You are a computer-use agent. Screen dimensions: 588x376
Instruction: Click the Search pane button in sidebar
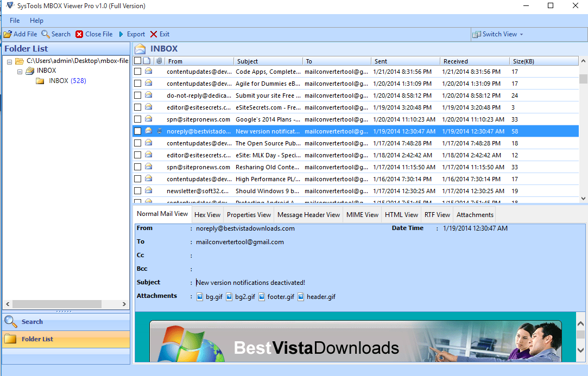pyautogui.click(x=33, y=322)
